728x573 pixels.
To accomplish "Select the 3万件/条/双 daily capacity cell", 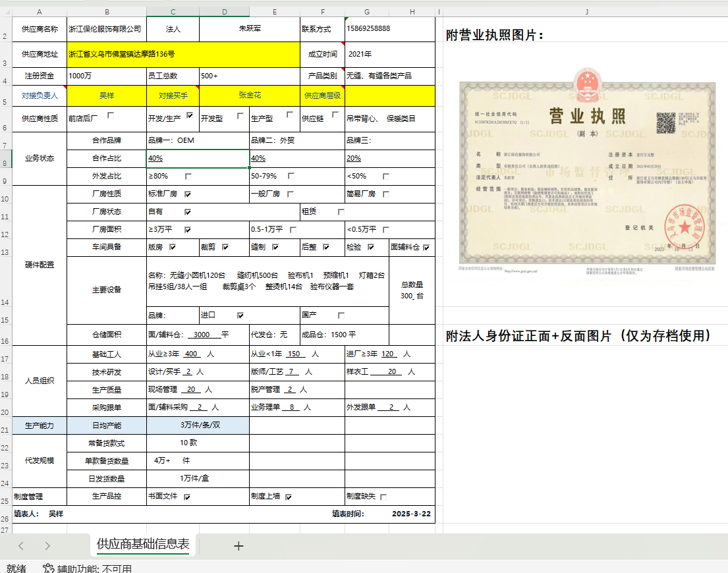I will [198, 425].
